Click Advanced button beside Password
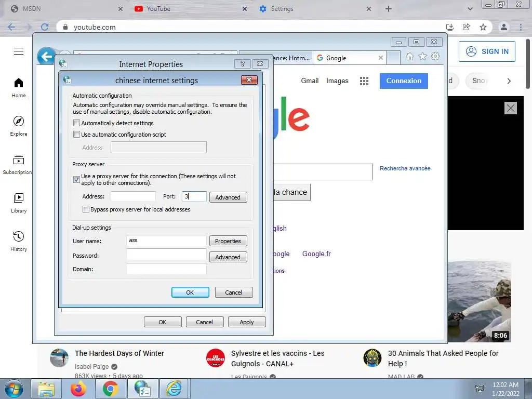Image resolution: width=532 pixels, height=399 pixels. 228,257
